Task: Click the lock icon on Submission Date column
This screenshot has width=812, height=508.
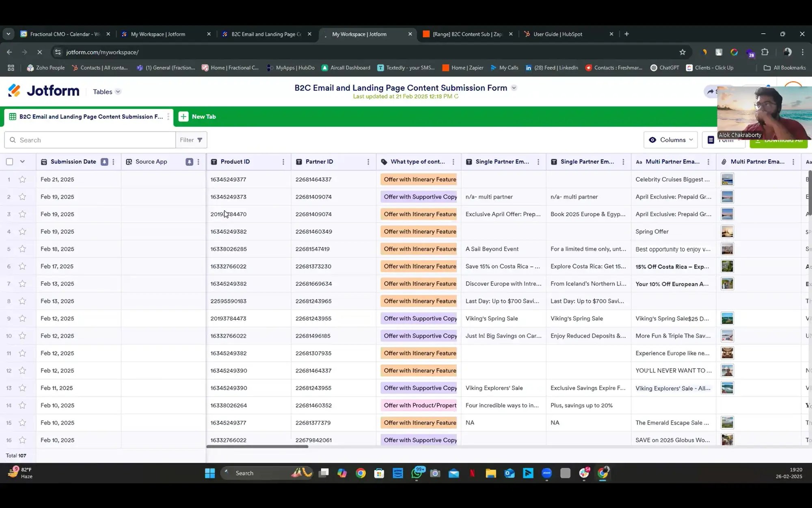Action: coord(104,162)
